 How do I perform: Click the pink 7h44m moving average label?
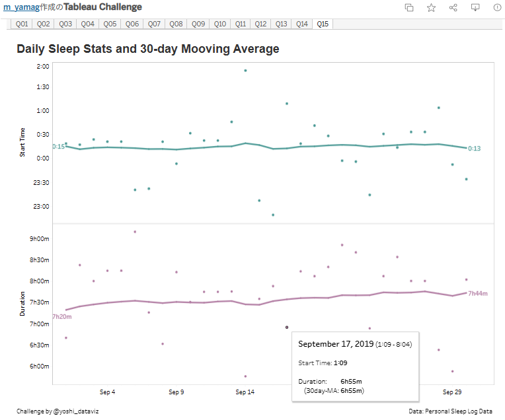[478, 293]
